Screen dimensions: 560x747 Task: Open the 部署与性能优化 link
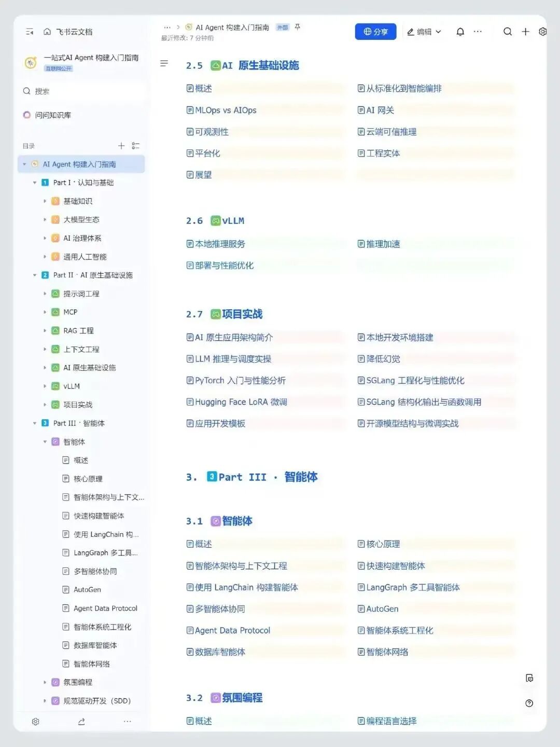pyautogui.click(x=224, y=266)
